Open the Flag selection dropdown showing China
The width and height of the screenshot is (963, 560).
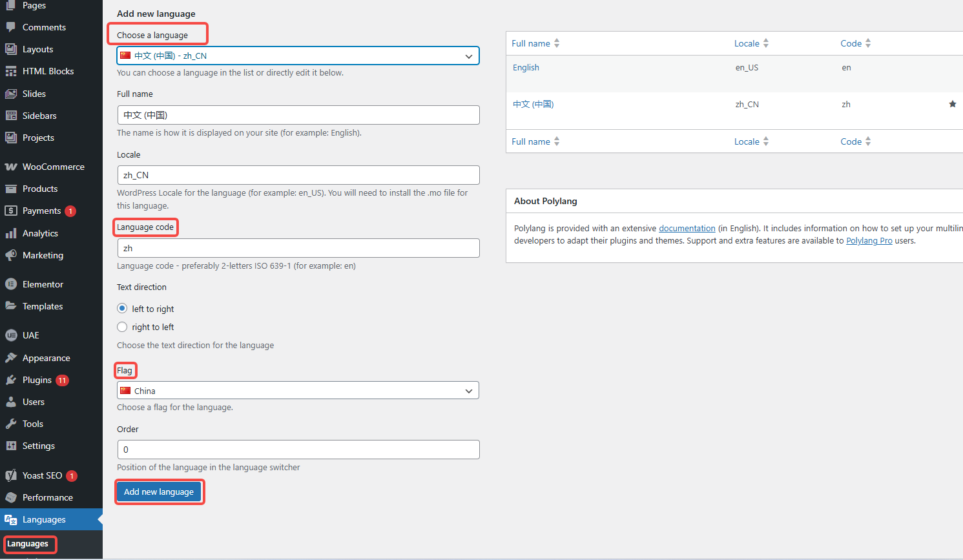click(x=297, y=390)
